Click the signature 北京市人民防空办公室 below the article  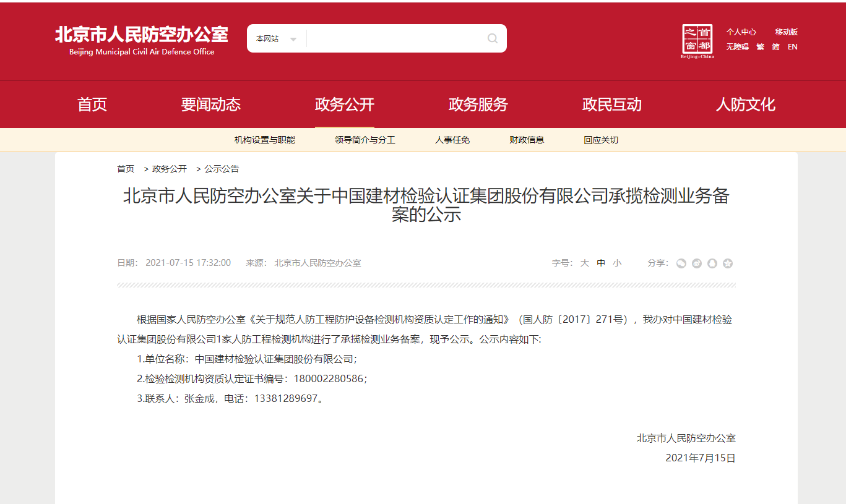[686, 438]
